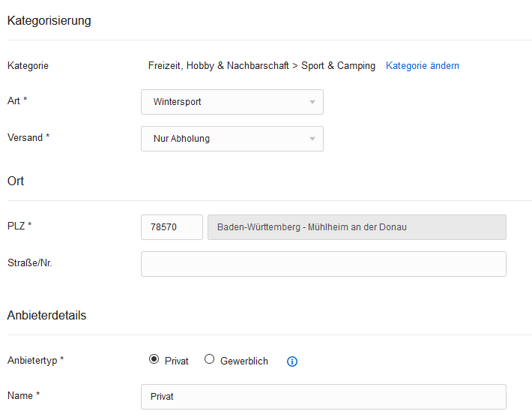Image resolution: width=532 pixels, height=417 pixels.
Task: Click the Kategorisierung section heading
Action: (x=49, y=20)
